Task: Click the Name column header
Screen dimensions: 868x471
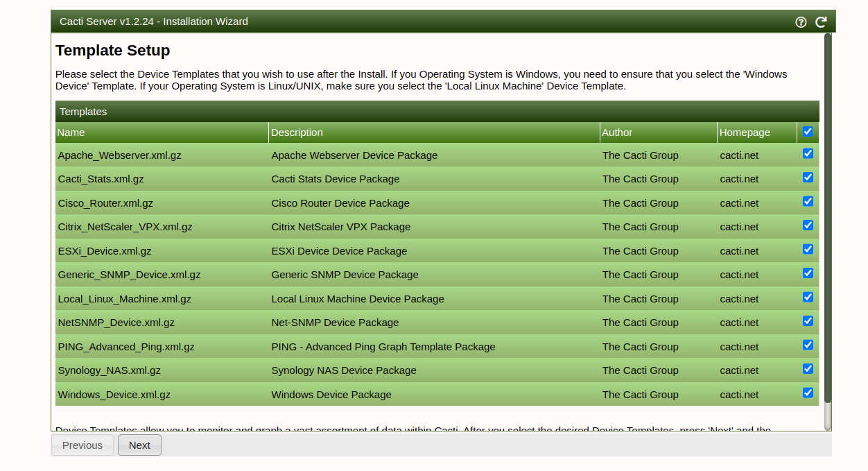Action: point(71,132)
